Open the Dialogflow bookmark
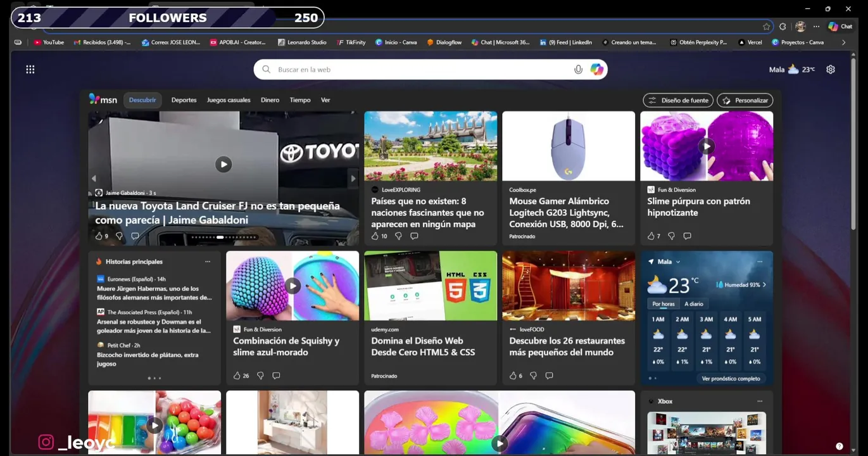Viewport: 868px width, 456px height. pyautogui.click(x=444, y=42)
